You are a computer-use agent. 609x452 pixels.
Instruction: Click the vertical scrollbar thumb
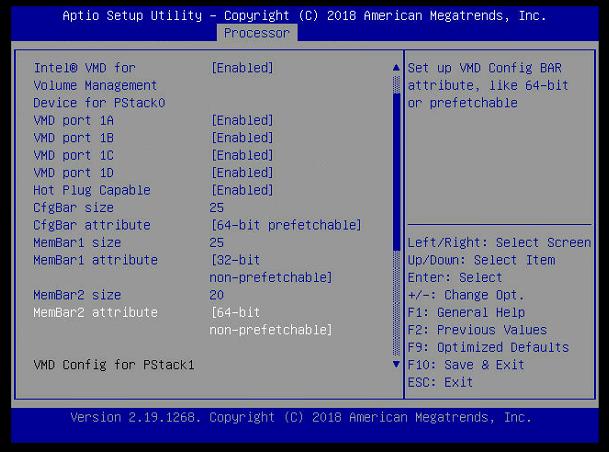[396, 172]
